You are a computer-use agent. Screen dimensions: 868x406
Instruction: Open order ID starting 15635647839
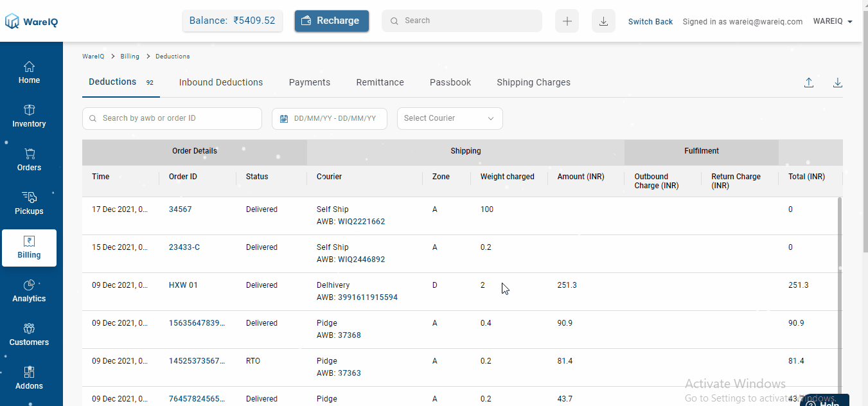(197, 323)
